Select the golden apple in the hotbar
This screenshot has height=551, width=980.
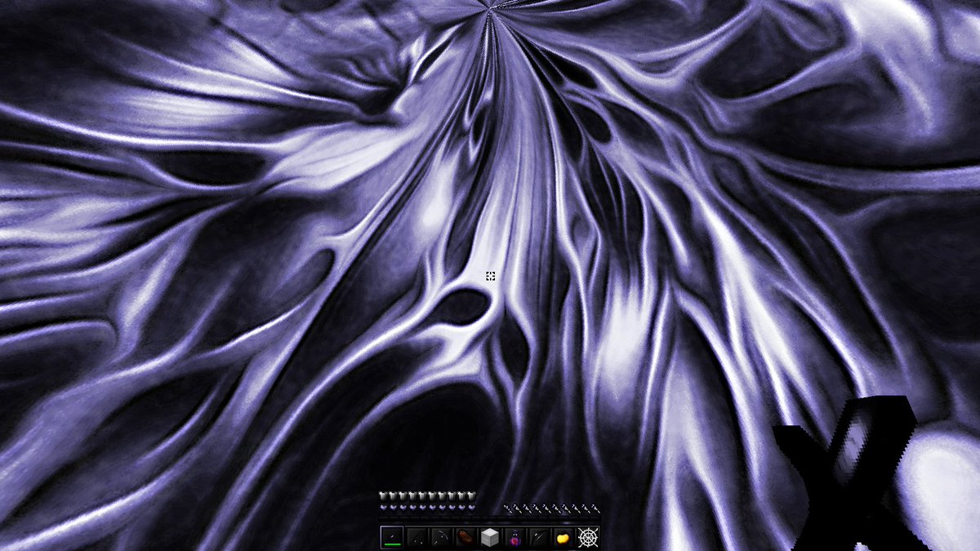(x=563, y=537)
